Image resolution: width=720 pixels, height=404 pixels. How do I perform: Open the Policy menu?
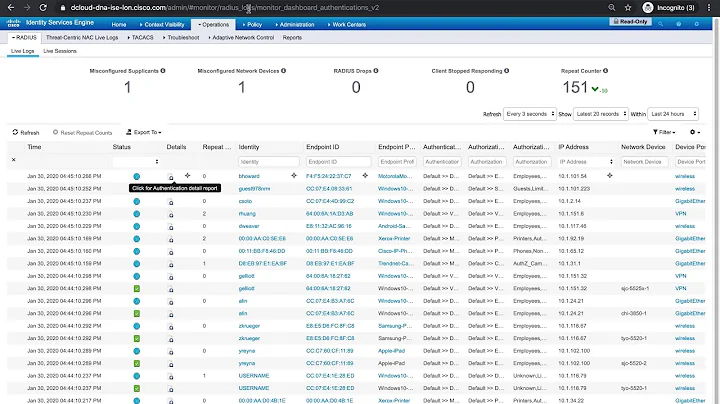click(252, 25)
